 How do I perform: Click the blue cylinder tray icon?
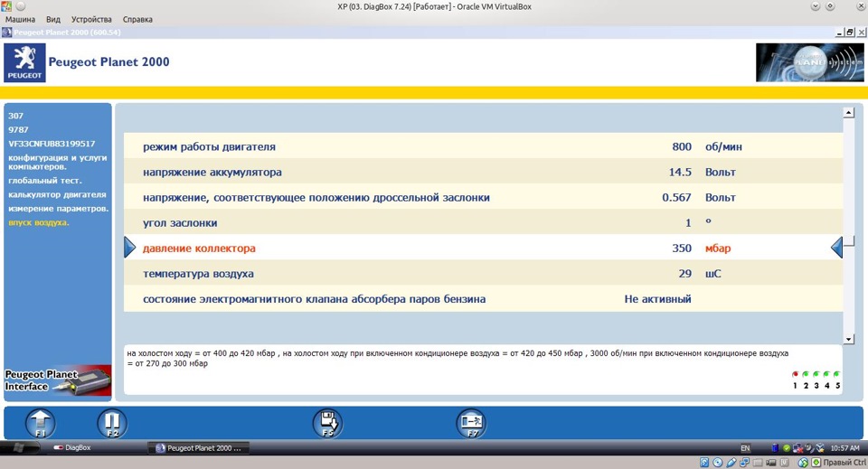pos(775,448)
